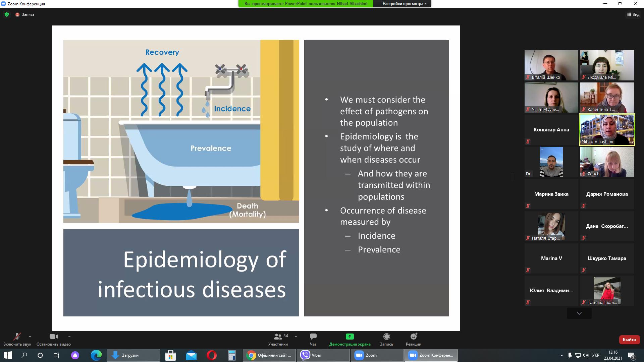644x362 pixels.
Task: Open volume speaker icon in system tray
Action: coord(586,355)
